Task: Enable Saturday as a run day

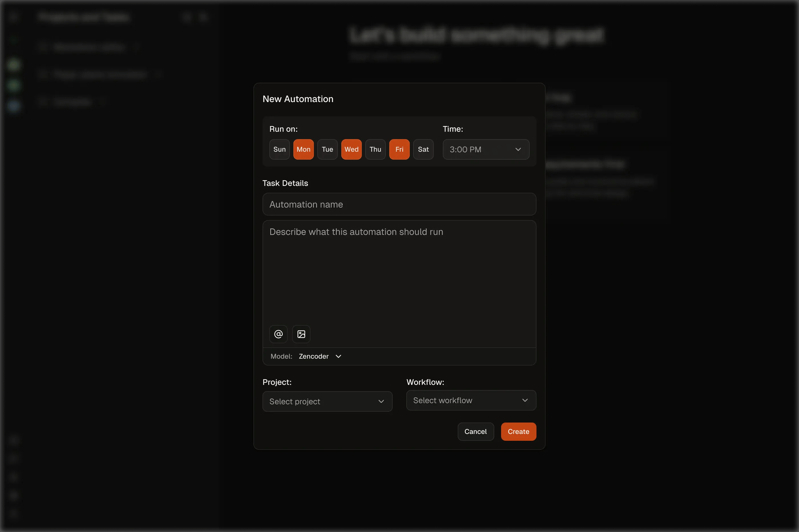Action: coord(423,149)
